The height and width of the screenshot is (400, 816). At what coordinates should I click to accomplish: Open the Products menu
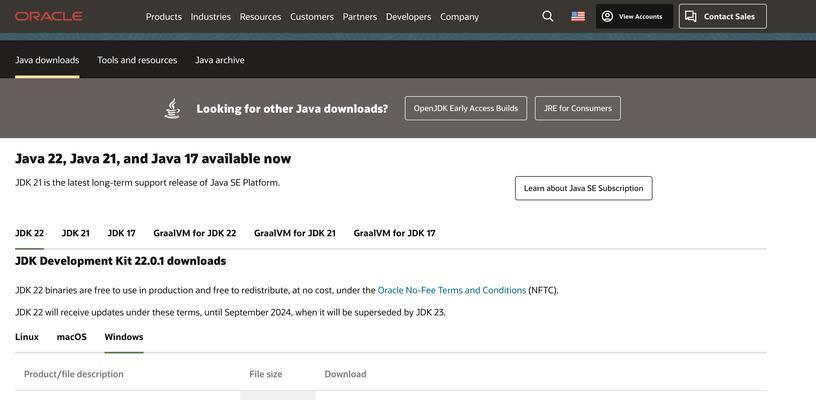tap(163, 17)
